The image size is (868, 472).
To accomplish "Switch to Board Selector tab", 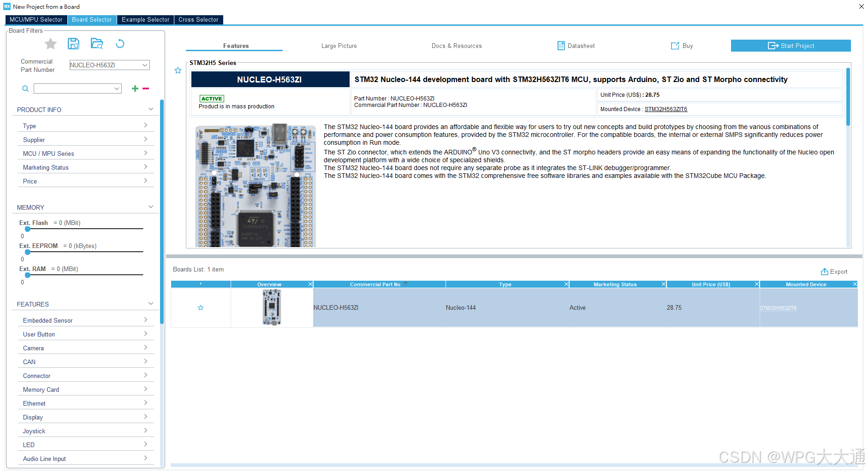I will point(92,20).
